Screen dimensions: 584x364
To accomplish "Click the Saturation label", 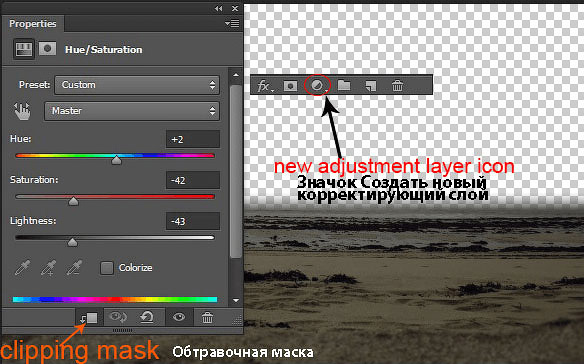I will (34, 180).
